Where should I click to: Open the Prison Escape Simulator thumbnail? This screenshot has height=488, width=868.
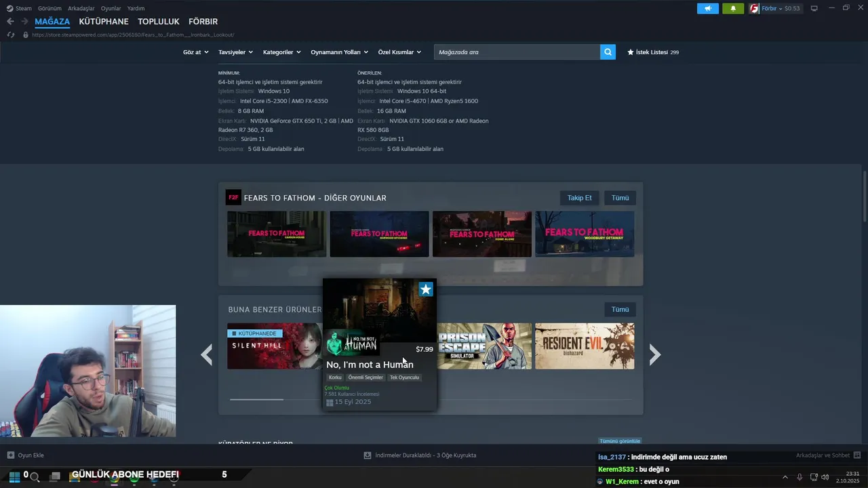(x=484, y=346)
